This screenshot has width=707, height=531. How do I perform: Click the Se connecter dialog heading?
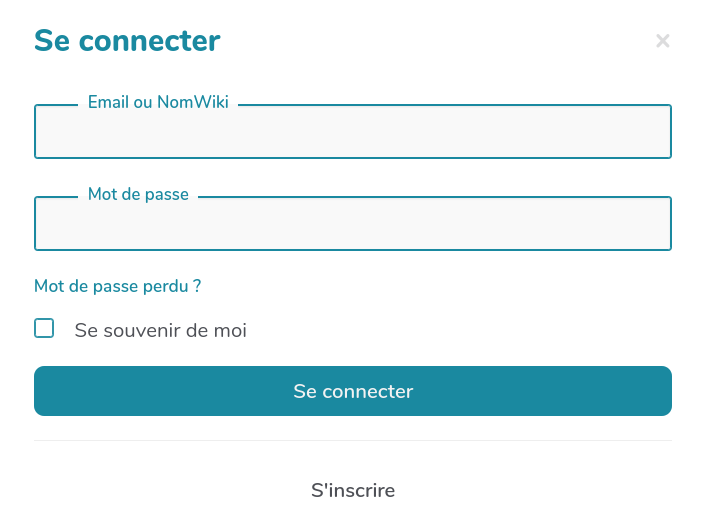(127, 41)
